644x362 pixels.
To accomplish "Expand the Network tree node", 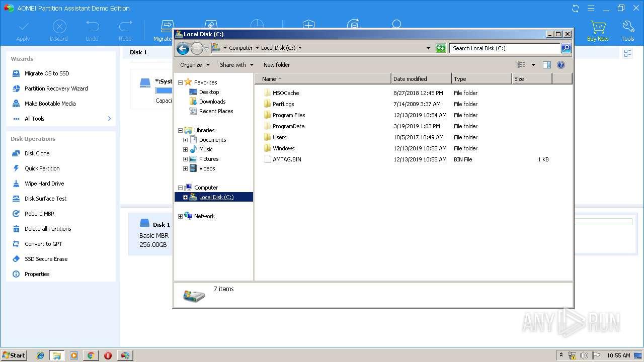I will [180, 216].
